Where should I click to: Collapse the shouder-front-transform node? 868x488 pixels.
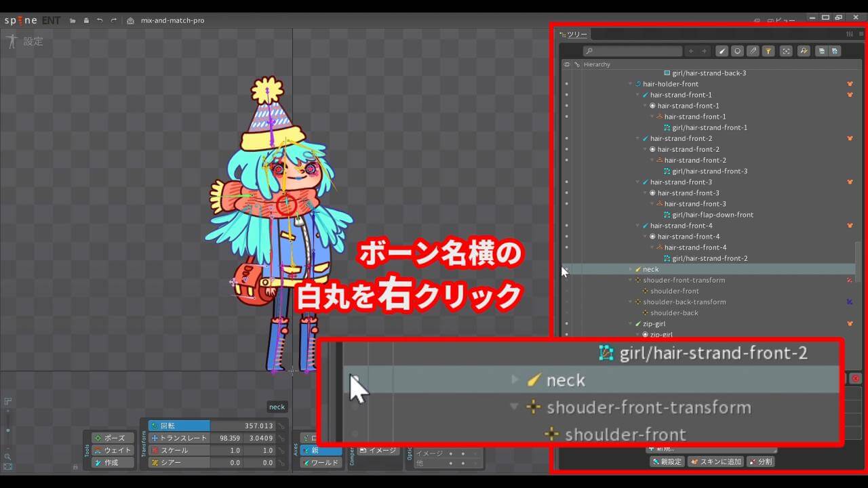tap(630, 280)
